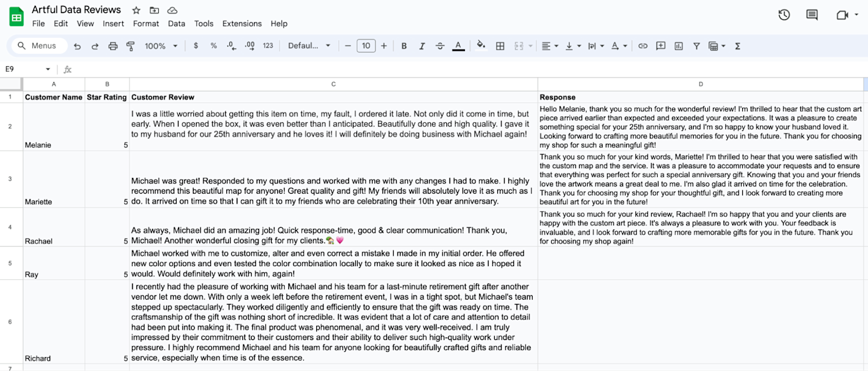Toggle strikethrough formatting
Screen dimensions: 868x371
(x=440, y=46)
